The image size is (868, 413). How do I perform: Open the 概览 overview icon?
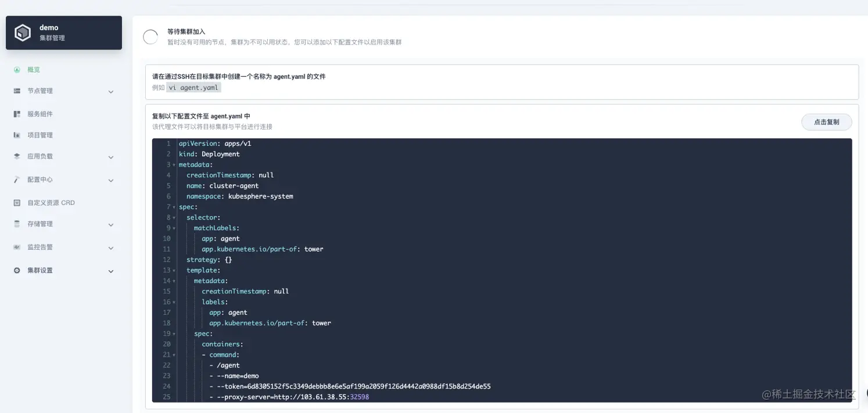(17, 70)
